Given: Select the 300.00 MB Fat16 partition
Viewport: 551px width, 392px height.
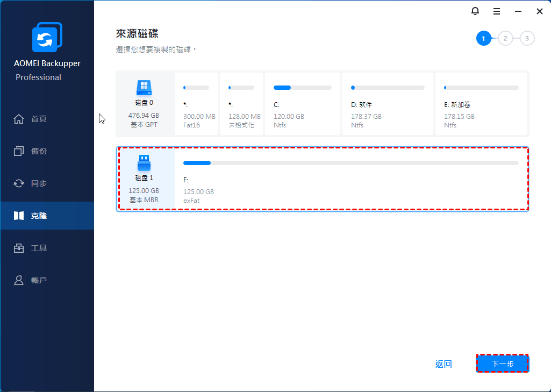Looking at the screenshot, I should [196, 104].
